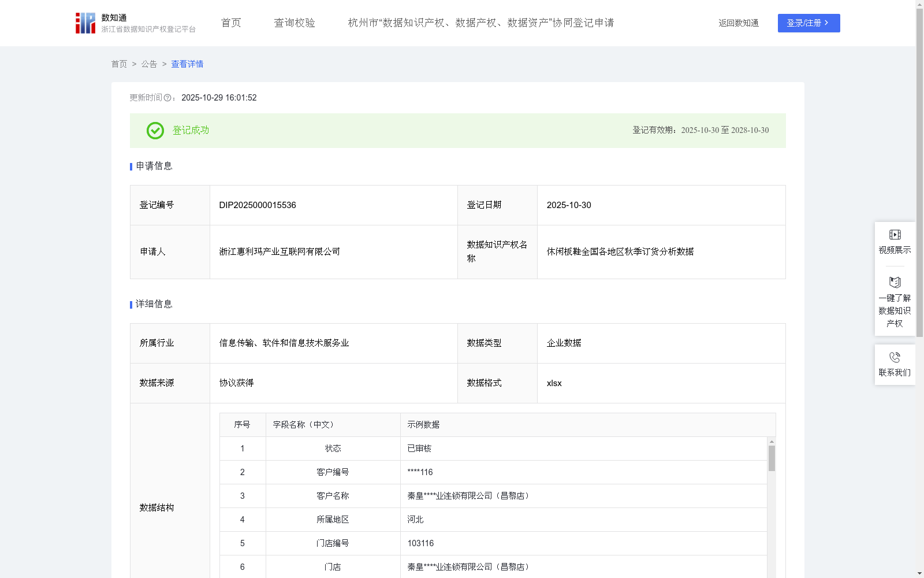Click 首页 in the breadcrumb
Screen dimensions: 924x578
click(x=119, y=64)
